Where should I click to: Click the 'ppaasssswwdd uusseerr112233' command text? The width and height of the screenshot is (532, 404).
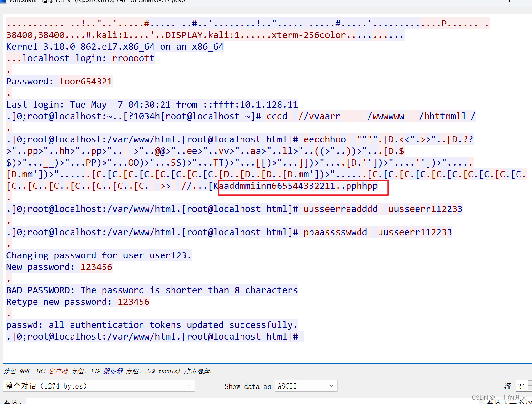(x=378, y=232)
